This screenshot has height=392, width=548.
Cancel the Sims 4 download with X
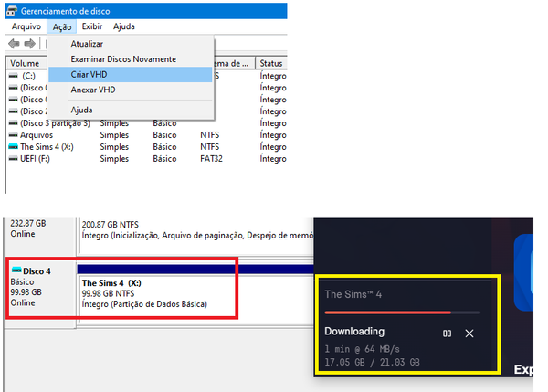[469, 334]
